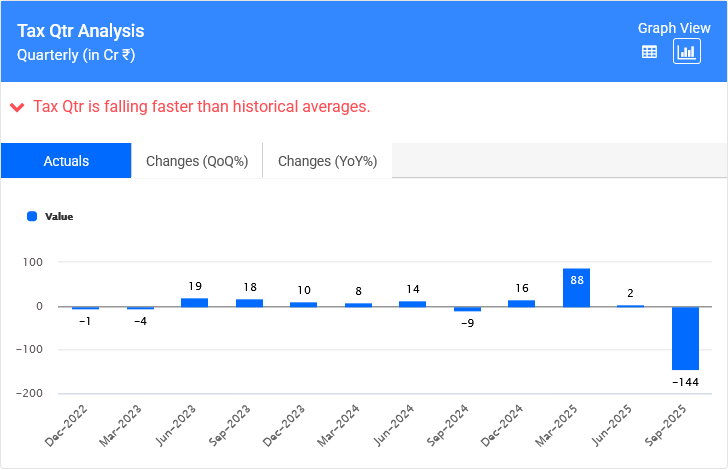The width and height of the screenshot is (728, 470).
Task: Click the Value legend blue color swatch
Action: coord(32,216)
